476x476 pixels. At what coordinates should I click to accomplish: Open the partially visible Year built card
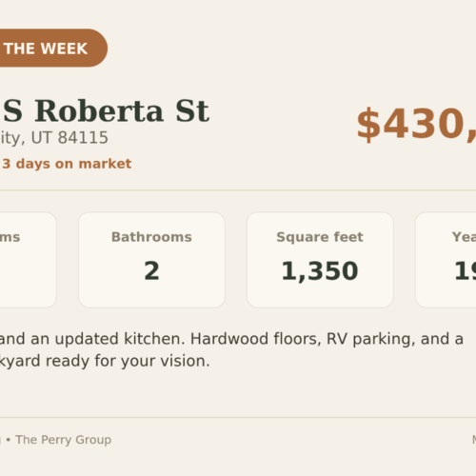[x=446, y=260]
